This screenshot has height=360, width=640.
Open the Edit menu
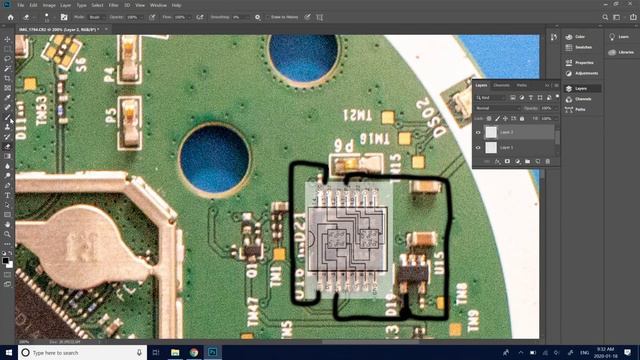pos(33,5)
